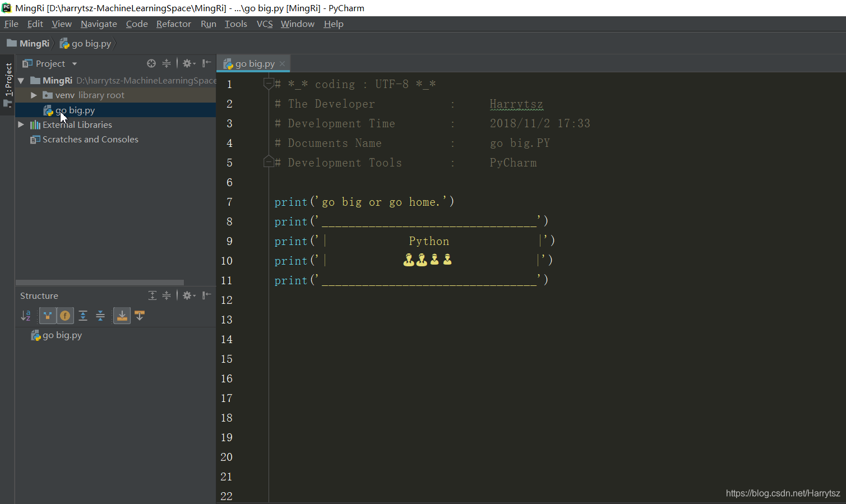The height and width of the screenshot is (504, 846).
Task: Click blue-arrow Expand All in Structure toolbar
Action: click(x=83, y=316)
